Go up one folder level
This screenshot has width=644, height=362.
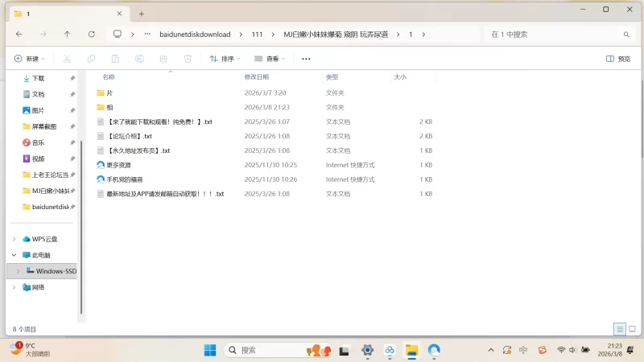click(x=67, y=35)
